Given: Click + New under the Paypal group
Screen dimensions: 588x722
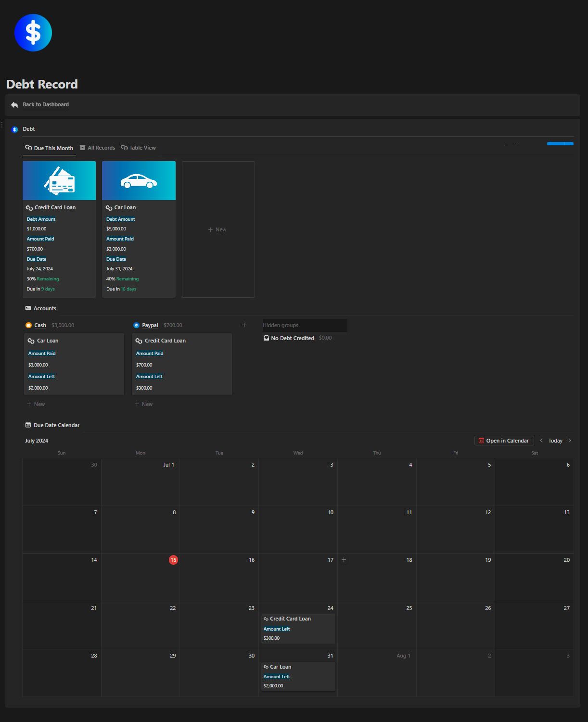Looking at the screenshot, I should click(143, 404).
